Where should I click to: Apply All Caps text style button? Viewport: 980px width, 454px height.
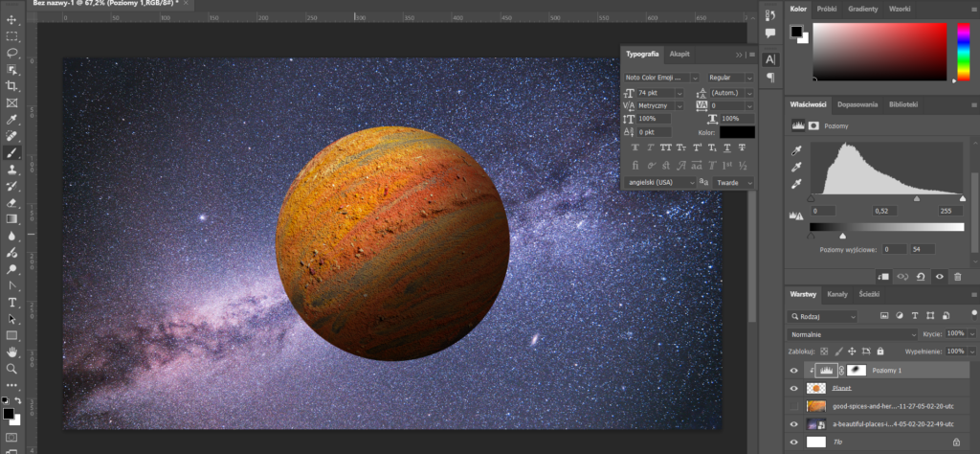(666, 148)
